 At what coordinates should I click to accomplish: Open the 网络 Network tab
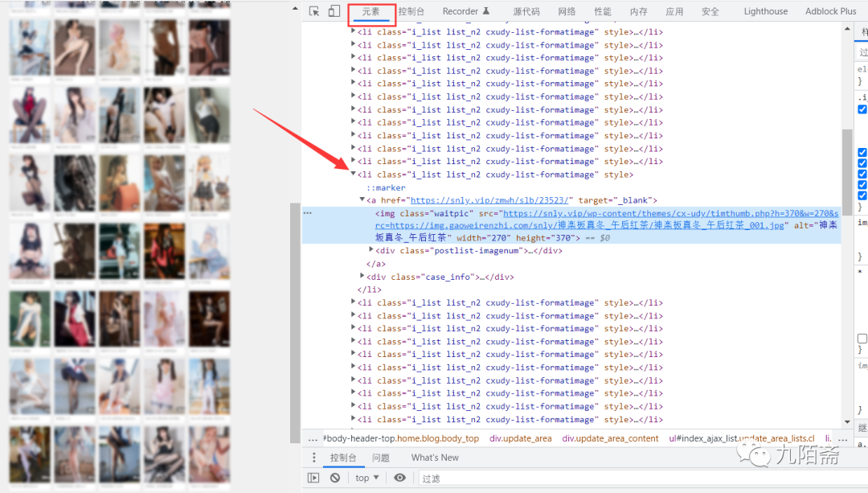567,11
